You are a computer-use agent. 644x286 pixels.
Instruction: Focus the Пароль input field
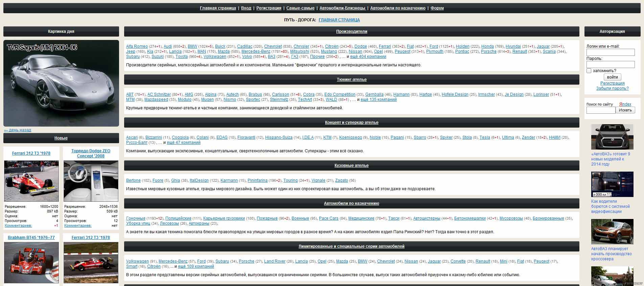pyautogui.click(x=611, y=64)
